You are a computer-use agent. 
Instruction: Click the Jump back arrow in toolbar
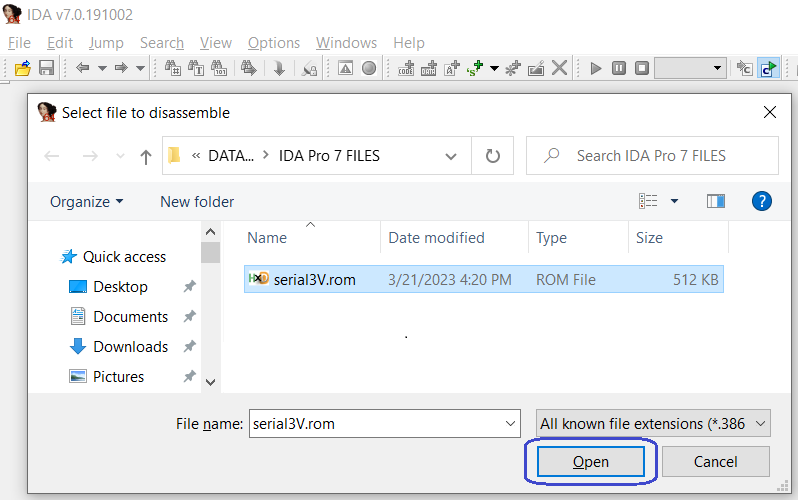coord(82,68)
